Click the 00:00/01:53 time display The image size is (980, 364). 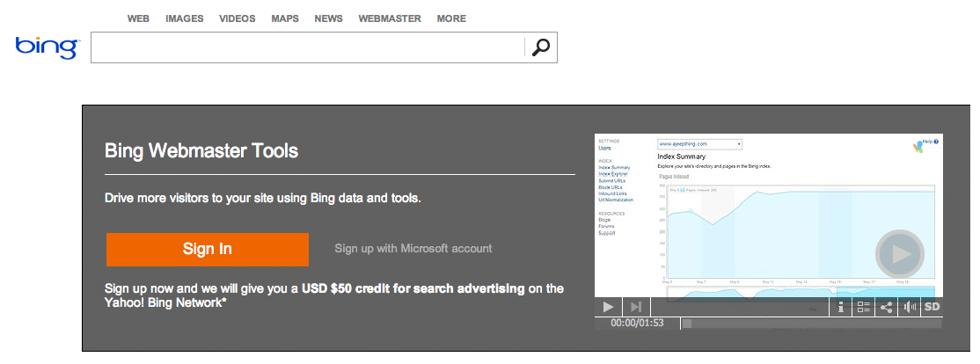pyautogui.click(x=637, y=324)
